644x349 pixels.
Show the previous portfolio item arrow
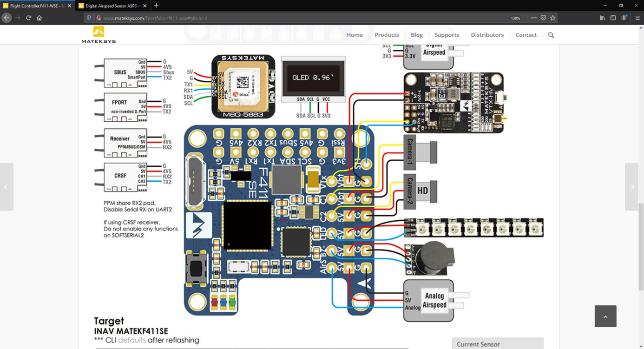pyautogui.click(x=6, y=187)
